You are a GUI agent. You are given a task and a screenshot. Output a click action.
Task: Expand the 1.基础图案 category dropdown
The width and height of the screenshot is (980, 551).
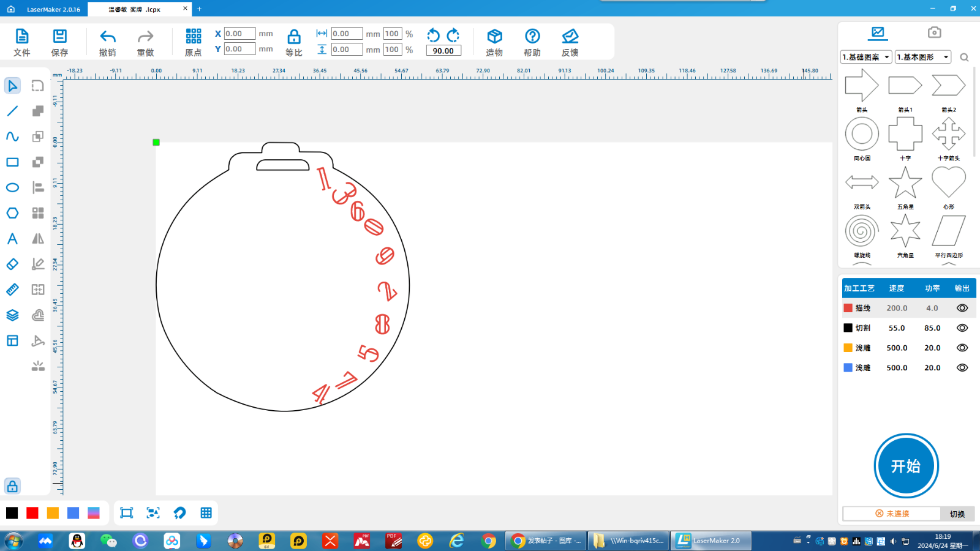pos(866,57)
